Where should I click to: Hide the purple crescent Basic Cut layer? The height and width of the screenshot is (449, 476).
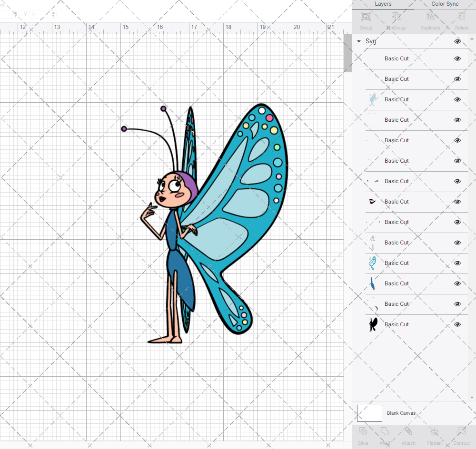(x=457, y=304)
